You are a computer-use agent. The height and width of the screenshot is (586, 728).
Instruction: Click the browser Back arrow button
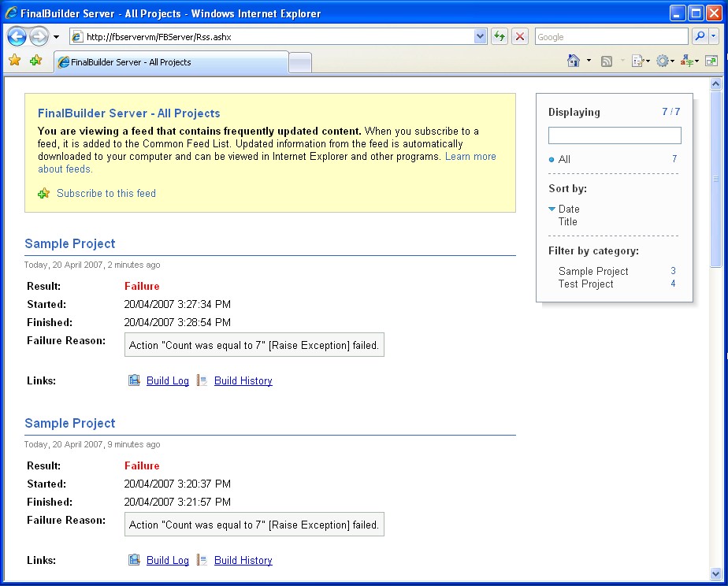(x=17, y=37)
